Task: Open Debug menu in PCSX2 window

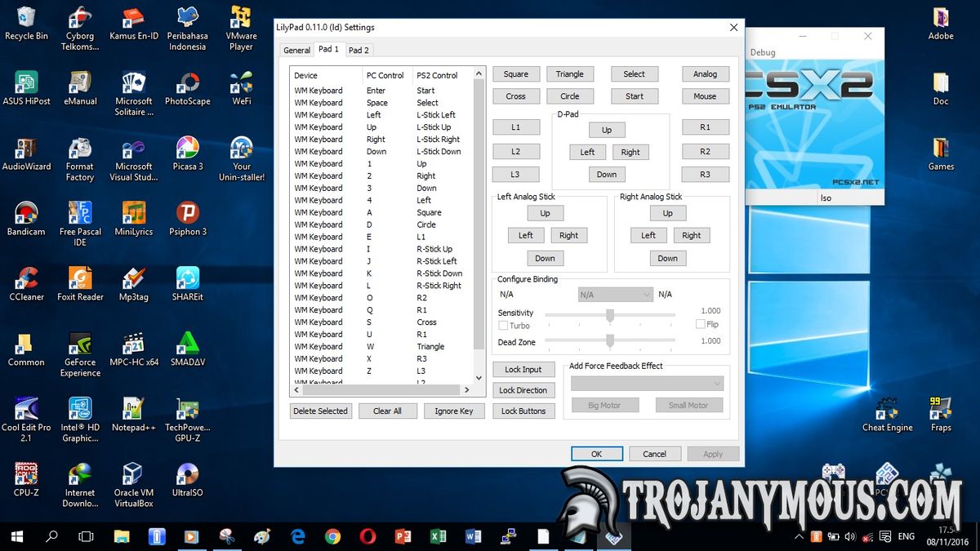Action: pyautogui.click(x=763, y=52)
